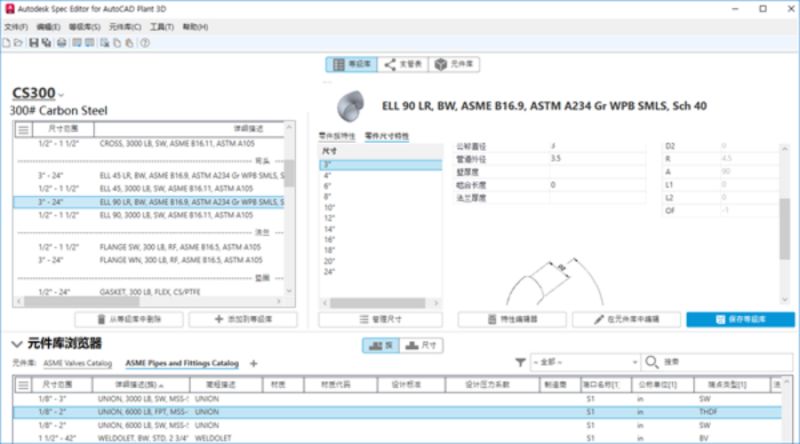This screenshot has height=444, width=800.
Task: Open the 帮助(H) menu
Action: 195,27
